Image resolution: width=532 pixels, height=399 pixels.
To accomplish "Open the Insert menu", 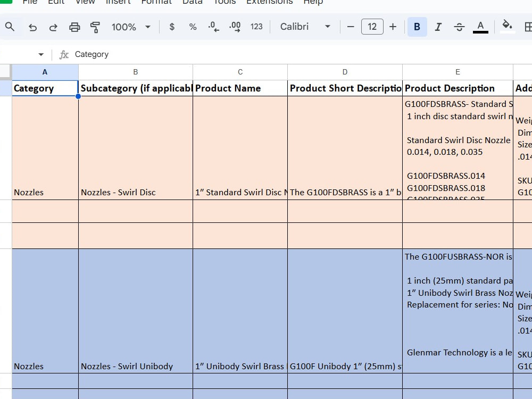I will 118,2.
